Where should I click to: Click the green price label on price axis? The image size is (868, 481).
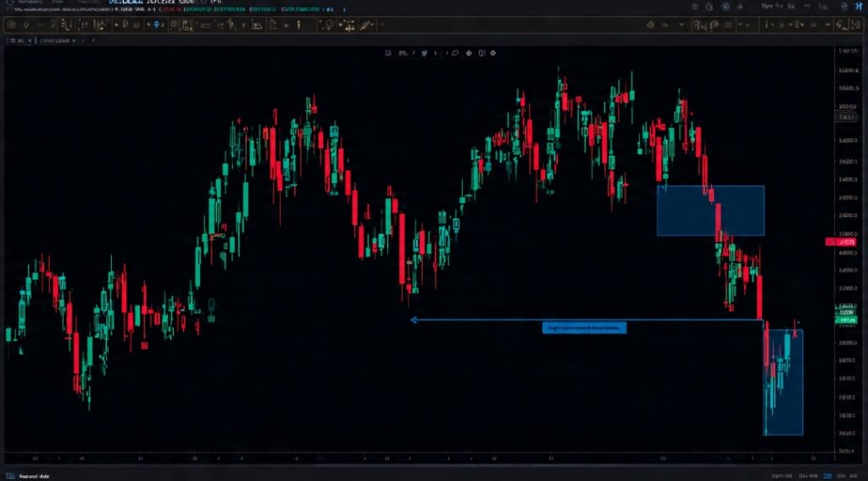click(x=845, y=321)
